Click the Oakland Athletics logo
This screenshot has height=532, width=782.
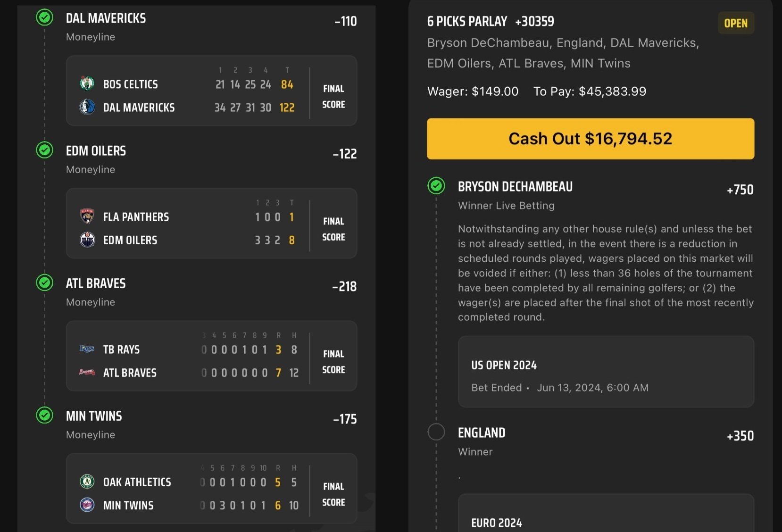pos(87,482)
